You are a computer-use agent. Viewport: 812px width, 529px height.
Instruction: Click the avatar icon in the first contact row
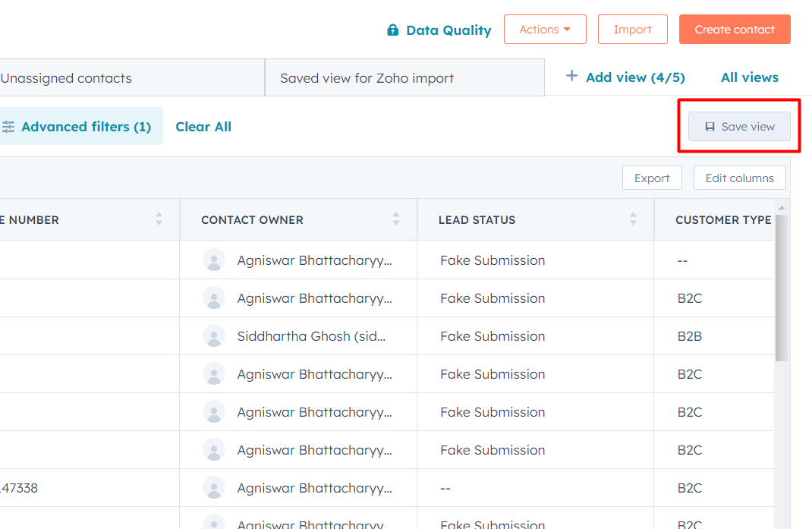(x=214, y=260)
